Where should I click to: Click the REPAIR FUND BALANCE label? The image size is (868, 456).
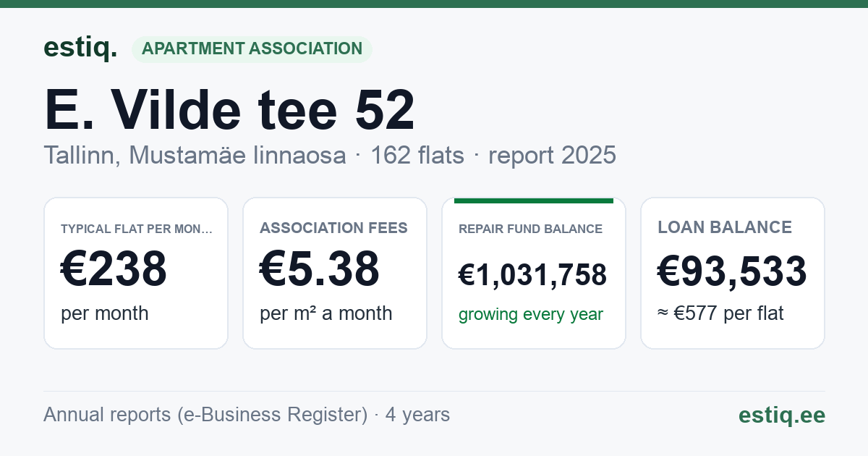(530, 229)
